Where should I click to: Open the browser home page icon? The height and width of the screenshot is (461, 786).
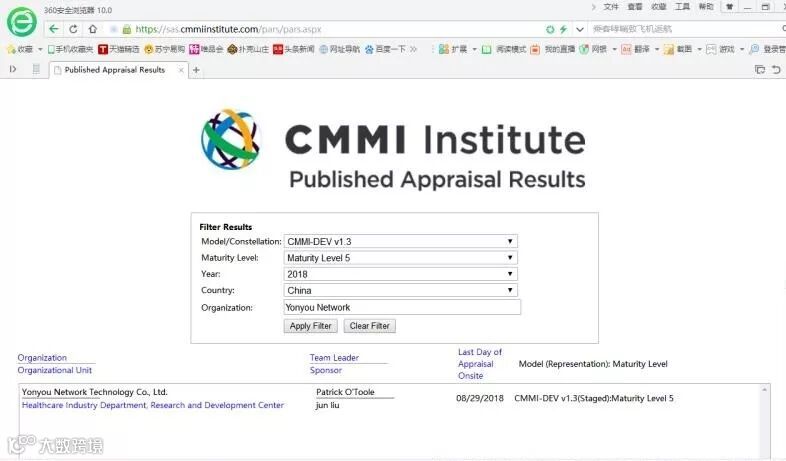click(93, 29)
